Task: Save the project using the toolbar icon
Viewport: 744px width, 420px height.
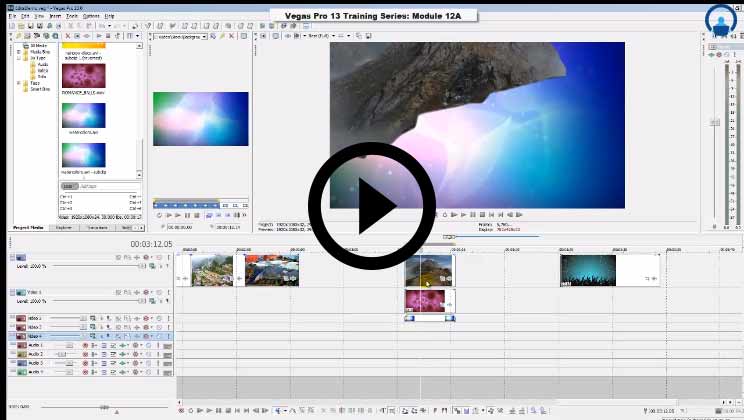Action: click(x=30, y=26)
